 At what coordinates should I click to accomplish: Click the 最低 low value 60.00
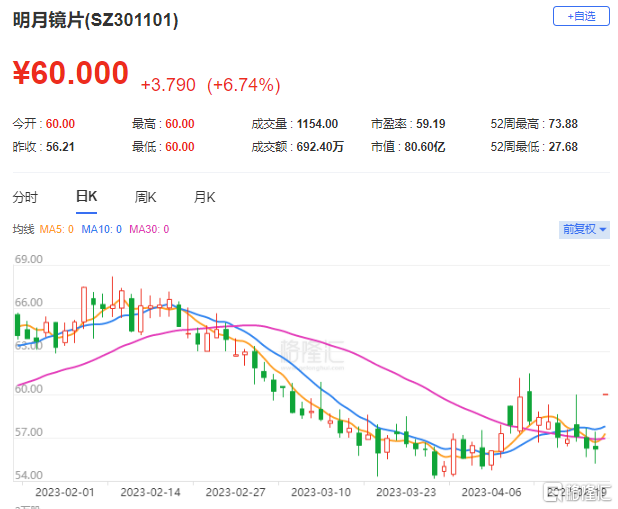(180, 147)
